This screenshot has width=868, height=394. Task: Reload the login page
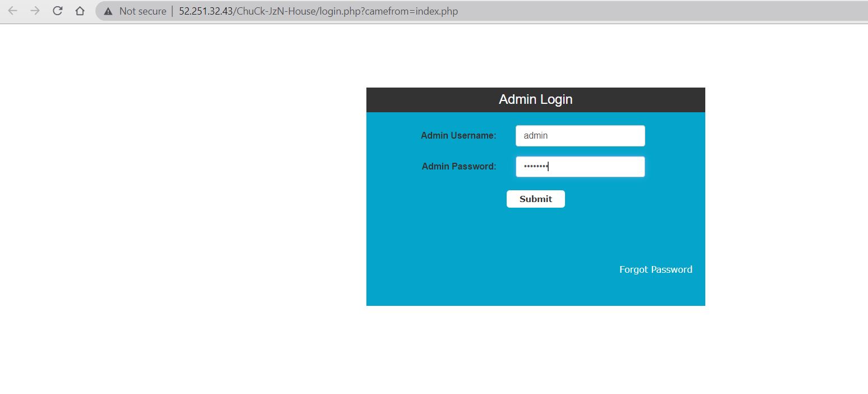[57, 11]
